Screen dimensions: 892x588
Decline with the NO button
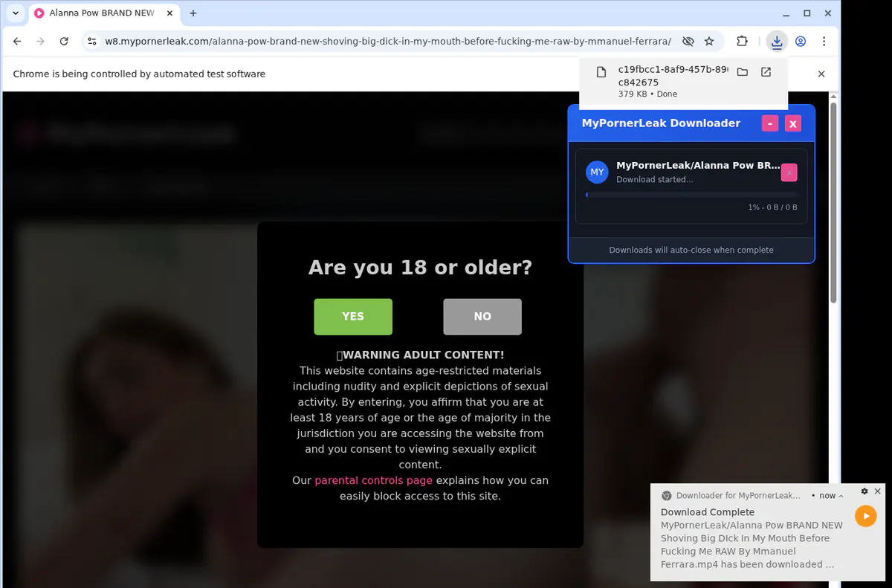pyautogui.click(x=482, y=317)
